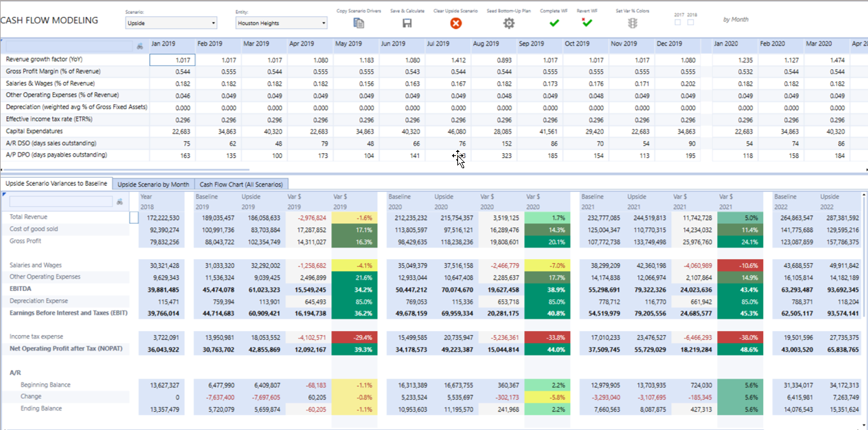The width and height of the screenshot is (868, 430).
Task: Click the by Month label
Action: tap(735, 20)
